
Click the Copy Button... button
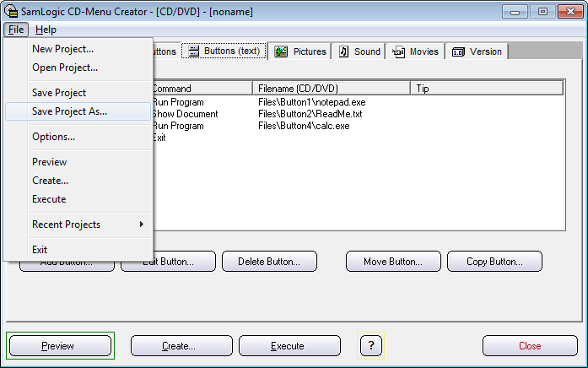pos(494,262)
